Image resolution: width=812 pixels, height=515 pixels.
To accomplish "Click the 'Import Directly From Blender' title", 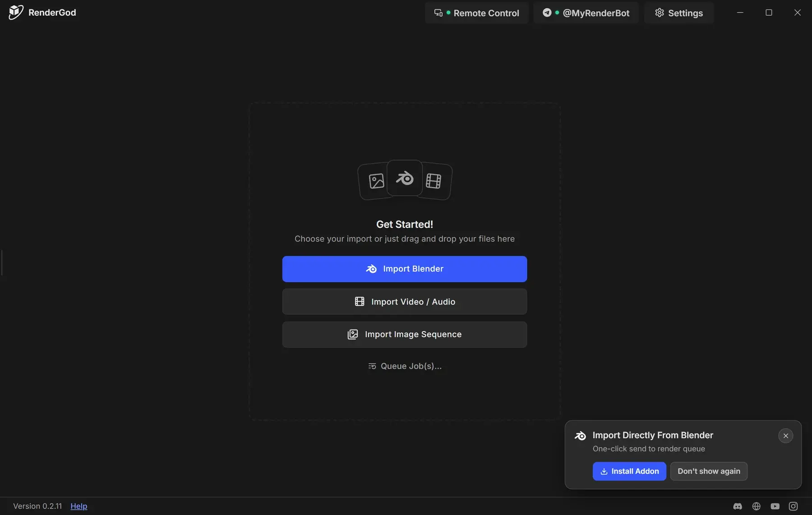I will coord(652,435).
